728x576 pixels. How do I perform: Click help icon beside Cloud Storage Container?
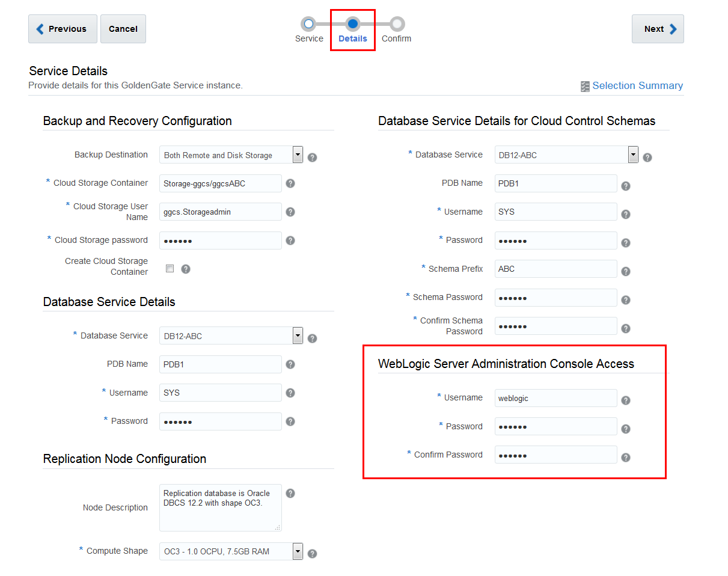[x=290, y=183]
